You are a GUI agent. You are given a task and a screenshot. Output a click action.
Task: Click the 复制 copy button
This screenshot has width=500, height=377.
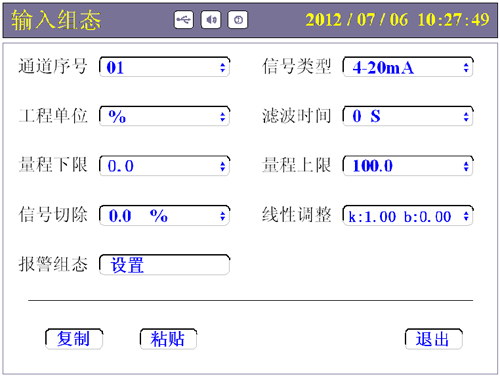coord(74,339)
